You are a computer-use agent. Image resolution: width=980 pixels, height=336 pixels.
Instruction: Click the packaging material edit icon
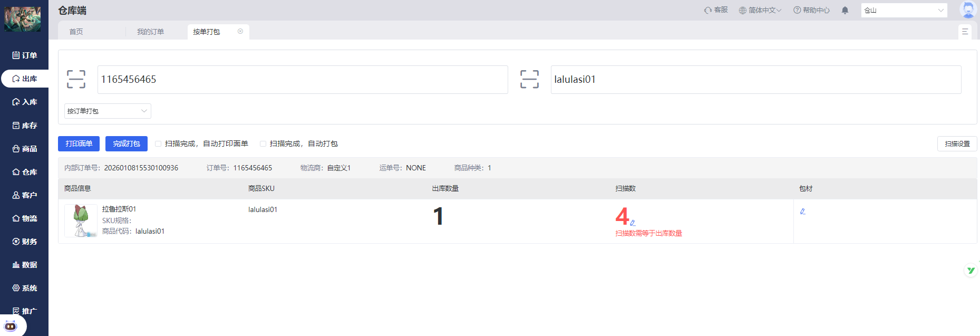802,212
